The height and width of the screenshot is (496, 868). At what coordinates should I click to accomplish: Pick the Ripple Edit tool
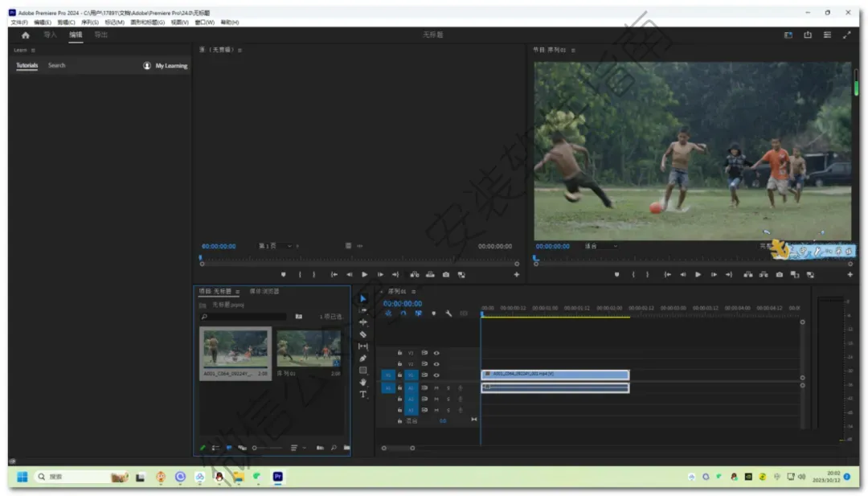tap(363, 322)
